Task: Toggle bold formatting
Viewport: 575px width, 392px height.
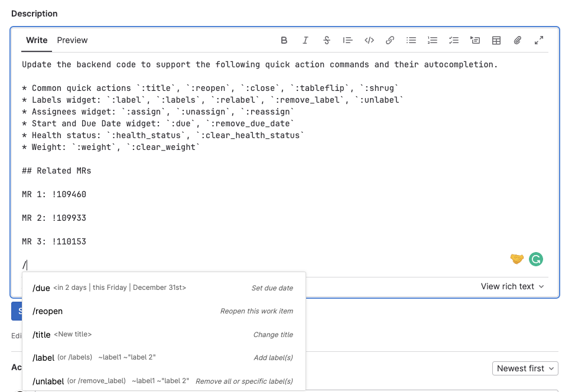Action: click(x=284, y=40)
